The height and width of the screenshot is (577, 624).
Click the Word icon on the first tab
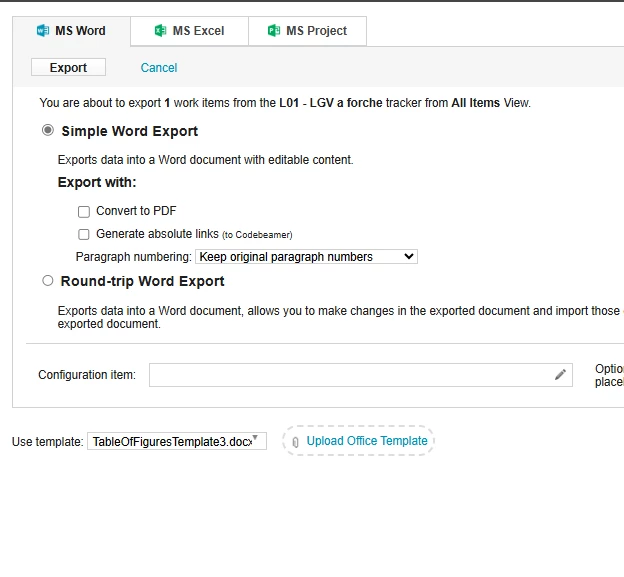pyautogui.click(x=43, y=31)
